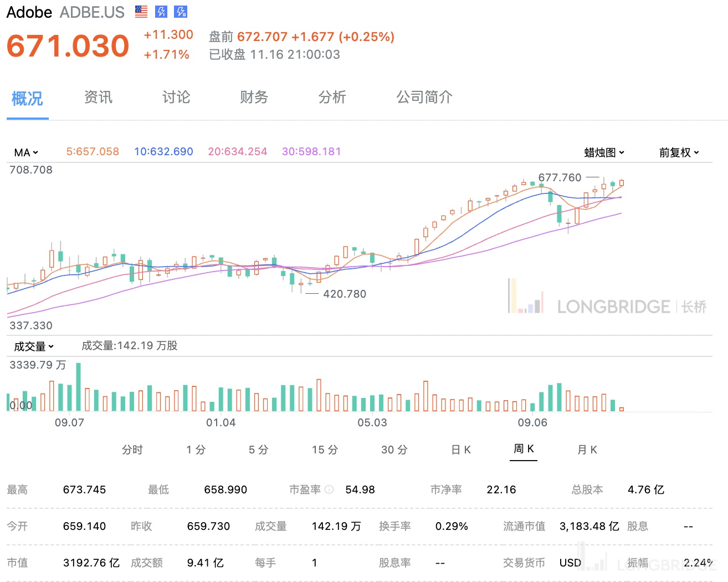Click the US flag icon next to ADBE.US

141,12
